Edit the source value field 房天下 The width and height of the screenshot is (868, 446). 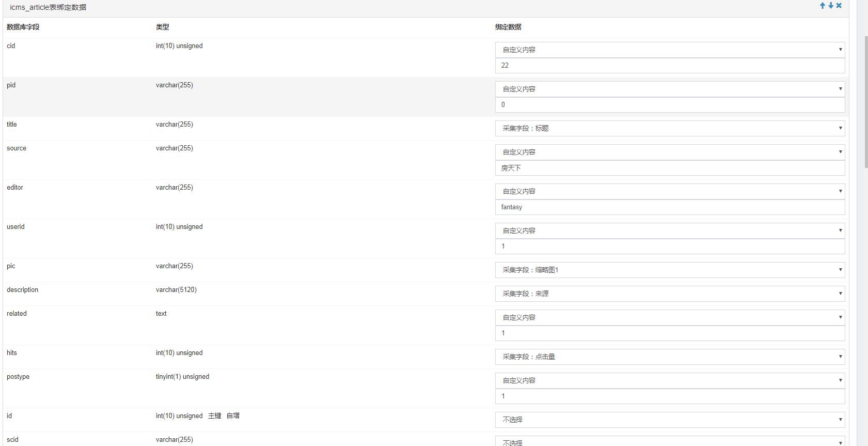click(670, 168)
